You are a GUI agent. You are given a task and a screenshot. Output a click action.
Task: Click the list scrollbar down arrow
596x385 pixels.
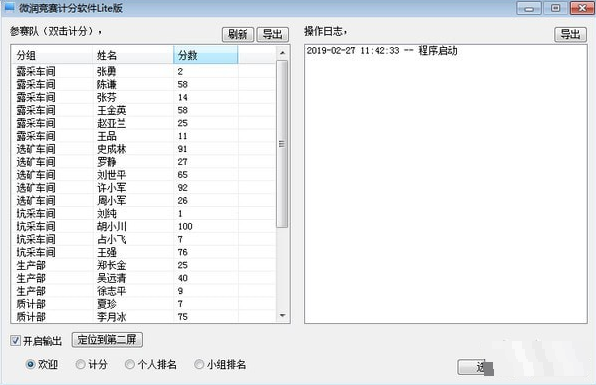282,315
